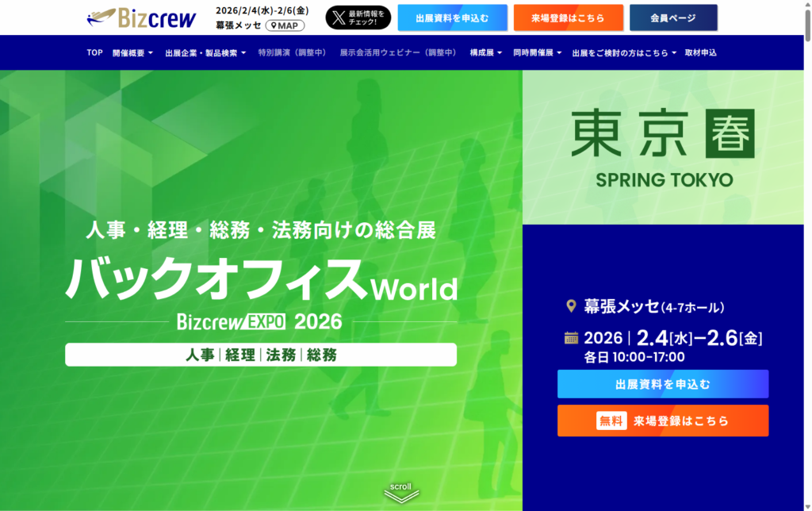Click the location pin icon beside 幕張メッセ (4-7ホール)

click(x=570, y=306)
